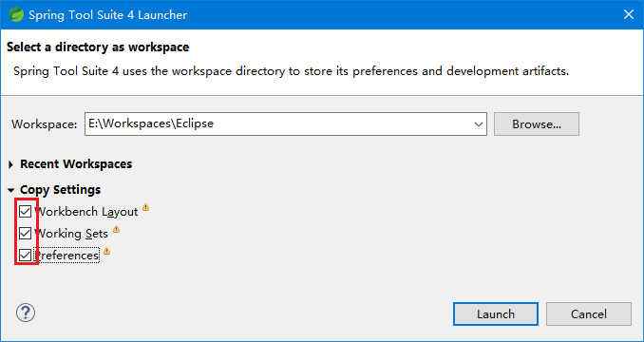Click the Launch button

[x=496, y=314]
